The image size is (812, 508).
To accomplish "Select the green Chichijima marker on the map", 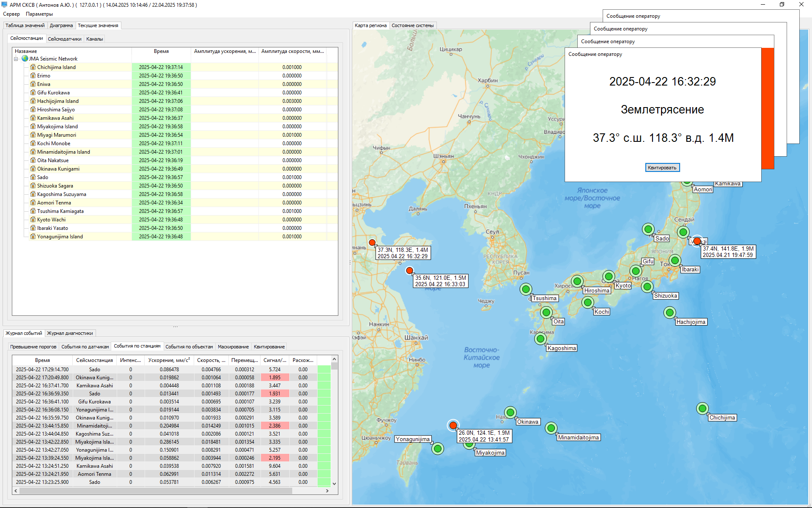I will coord(702,409).
